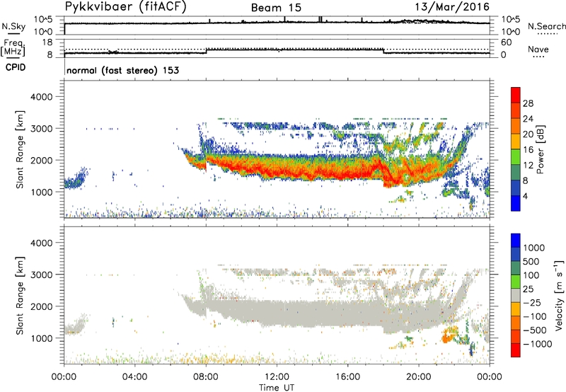Screen dimensions: 566x392
Task: Click the date '13/Mar/2016'
Action: tap(452, 7)
